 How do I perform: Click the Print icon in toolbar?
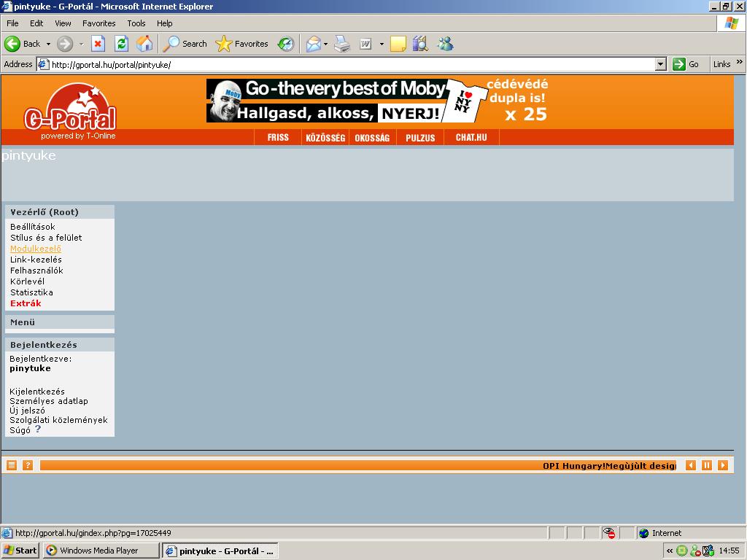click(342, 44)
